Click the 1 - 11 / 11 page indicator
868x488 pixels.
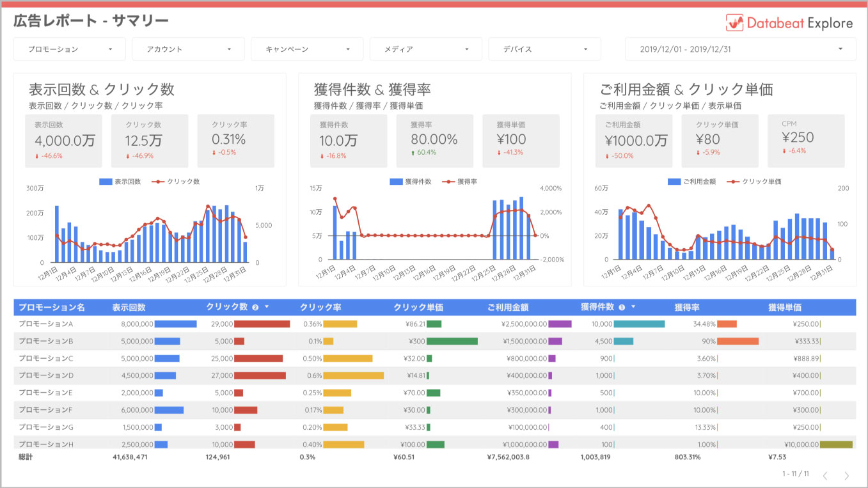pyautogui.click(x=796, y=474)
